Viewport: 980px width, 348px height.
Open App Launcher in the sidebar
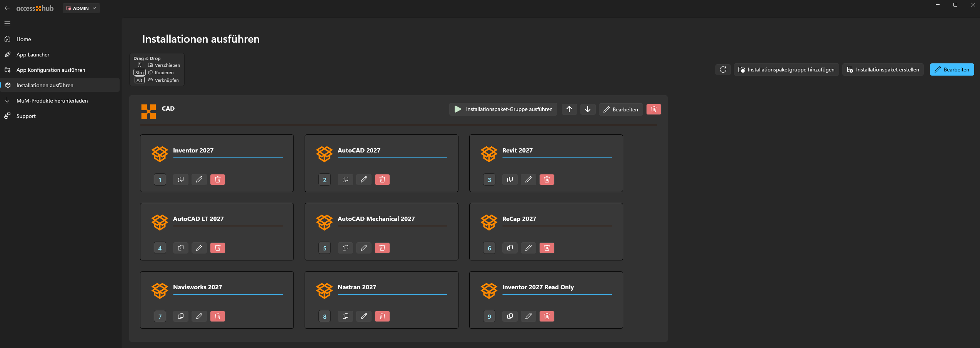coord(60,55)
